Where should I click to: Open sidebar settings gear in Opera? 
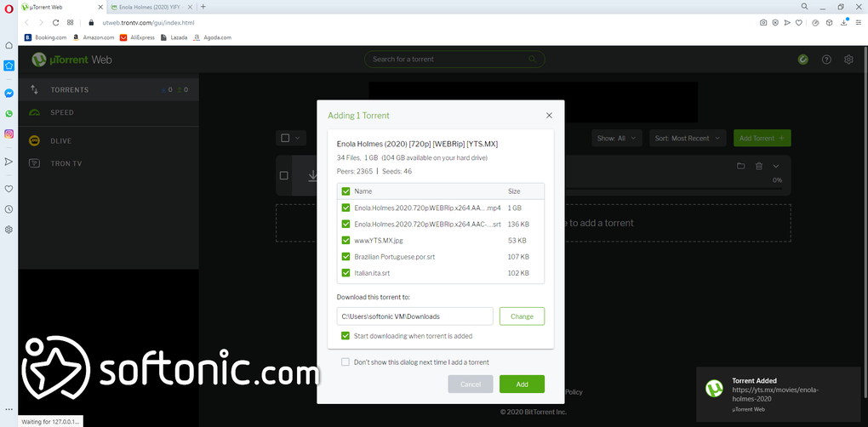pyautogui.click(x=9, y=230)
